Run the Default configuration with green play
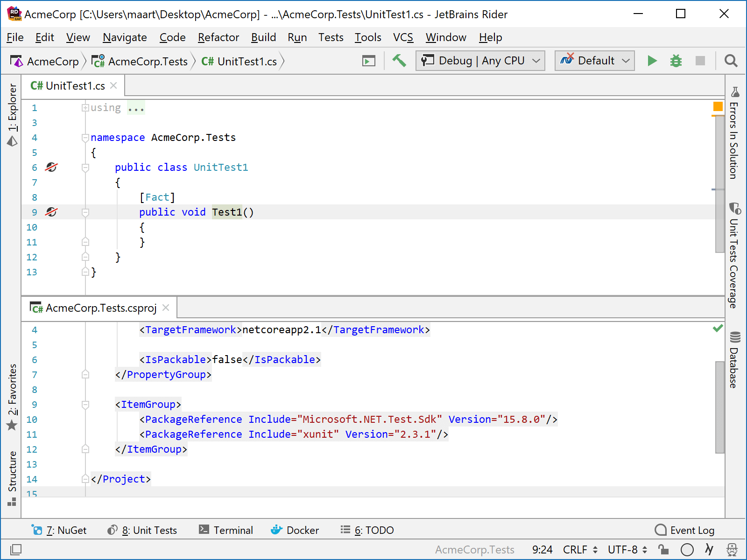The width and height of the screenshot is (747, 560). point(652,61)
